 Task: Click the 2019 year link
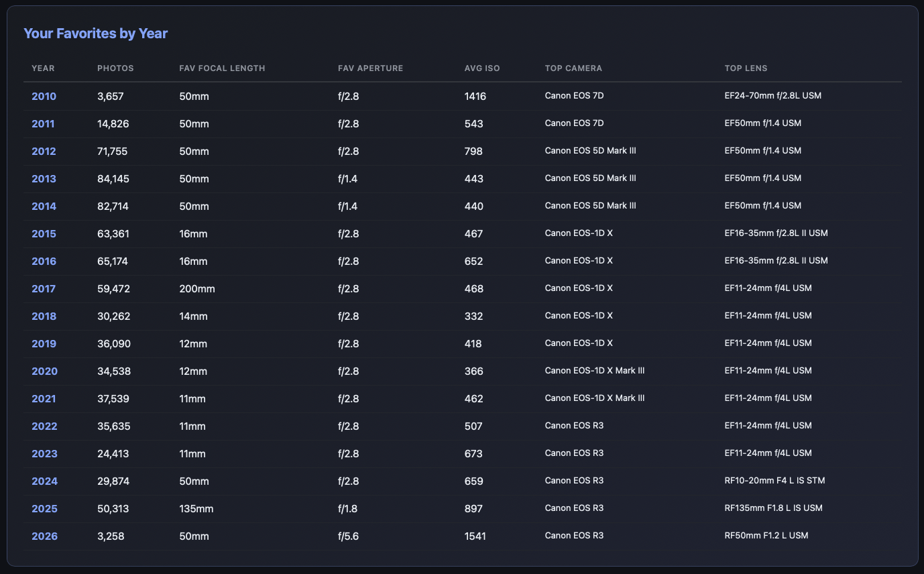pos(44,344)
